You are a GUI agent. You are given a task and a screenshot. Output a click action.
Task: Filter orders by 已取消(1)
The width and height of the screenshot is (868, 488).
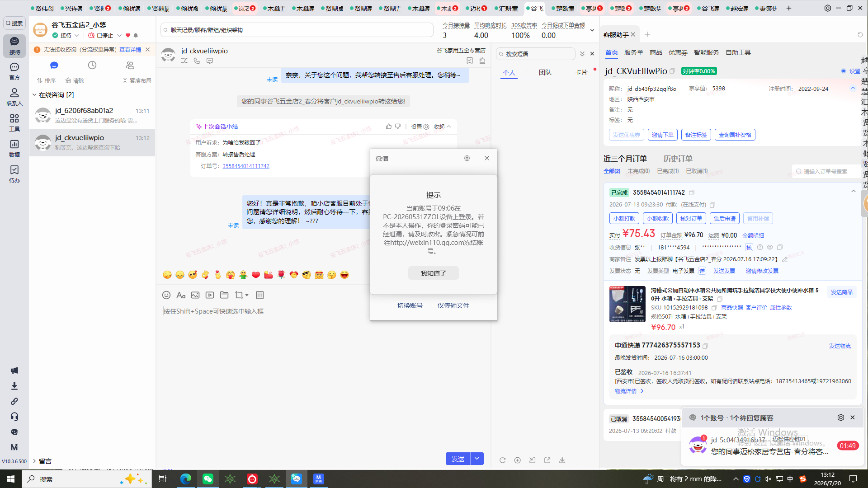pyautogui.click(x=697, y=171)
